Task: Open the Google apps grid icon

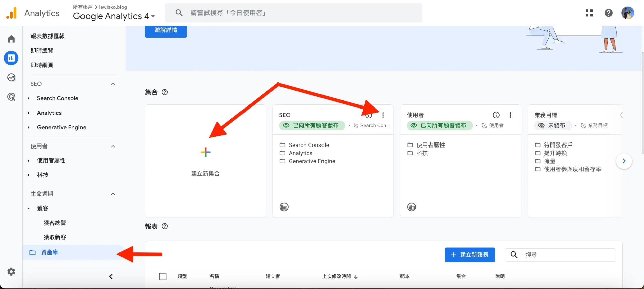Action: click(x=589, y=13)
